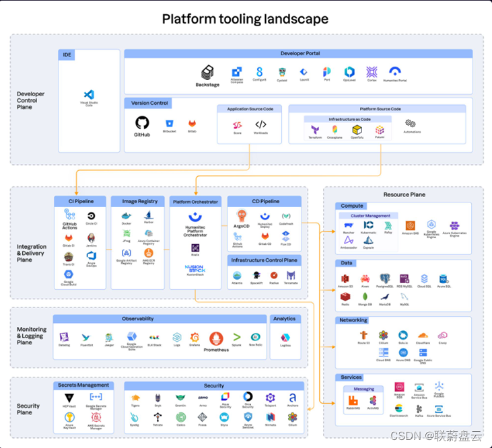Select the 'Application Source Code' label
Image resolution: width=492 pixels, height=448 pixels.
point(250,109)
